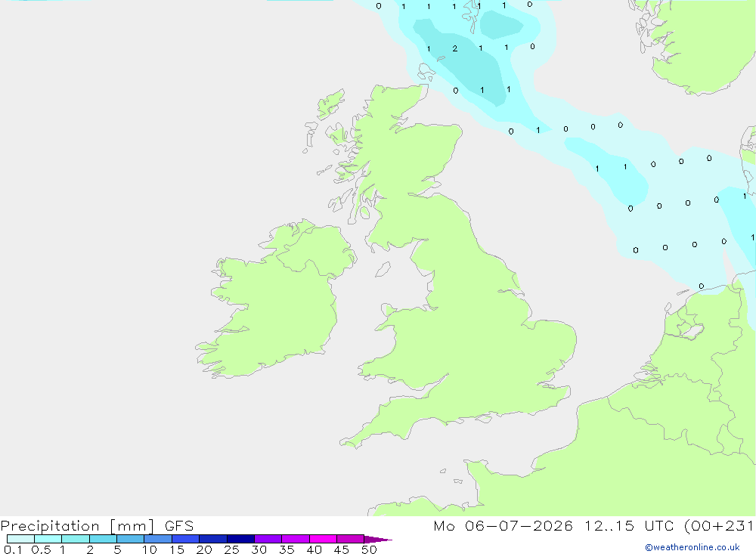Click the '40' legend scale label
Viewport: 756px width, 554px height.
314,549
